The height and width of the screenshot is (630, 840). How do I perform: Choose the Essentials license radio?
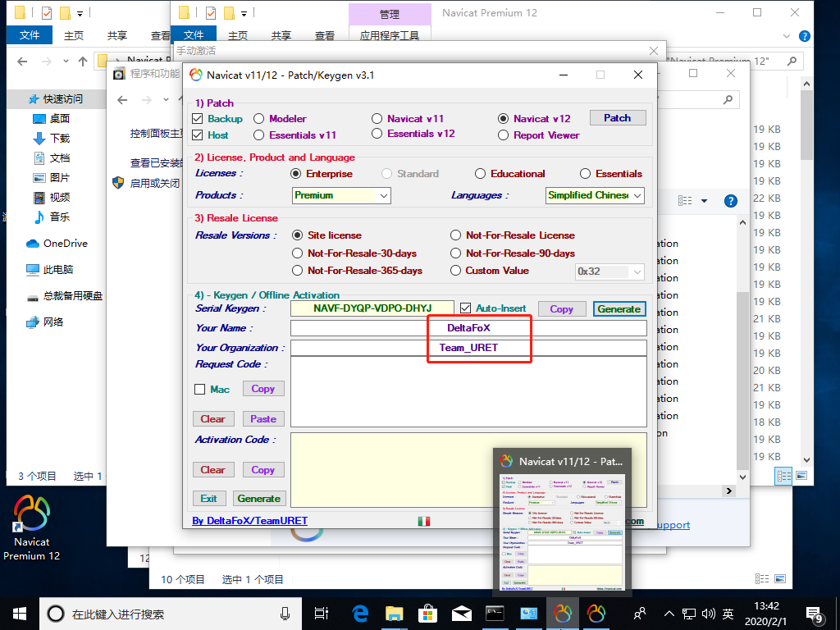tap(586, 174)
